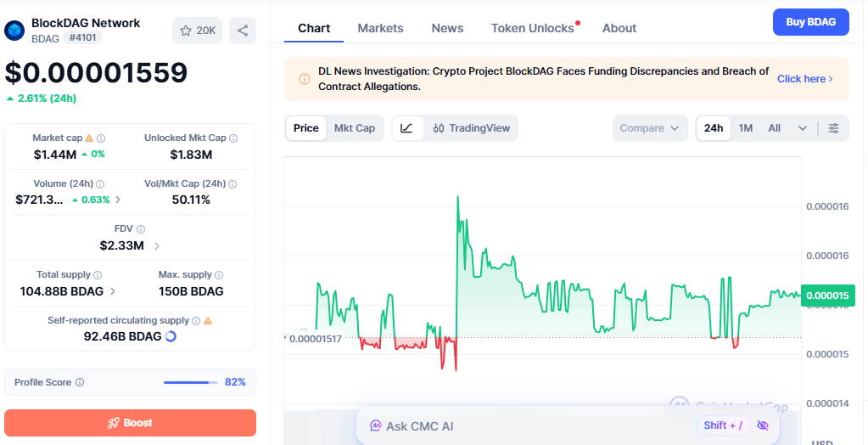
Task: Click the news banner info icon
Action: pyautogui.click(x=305, y=79)
